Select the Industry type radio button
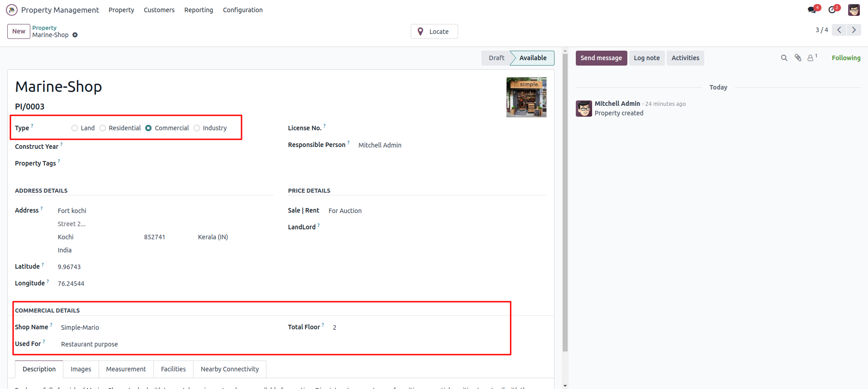This screenshot has height=389, width=868. (197, 128)
